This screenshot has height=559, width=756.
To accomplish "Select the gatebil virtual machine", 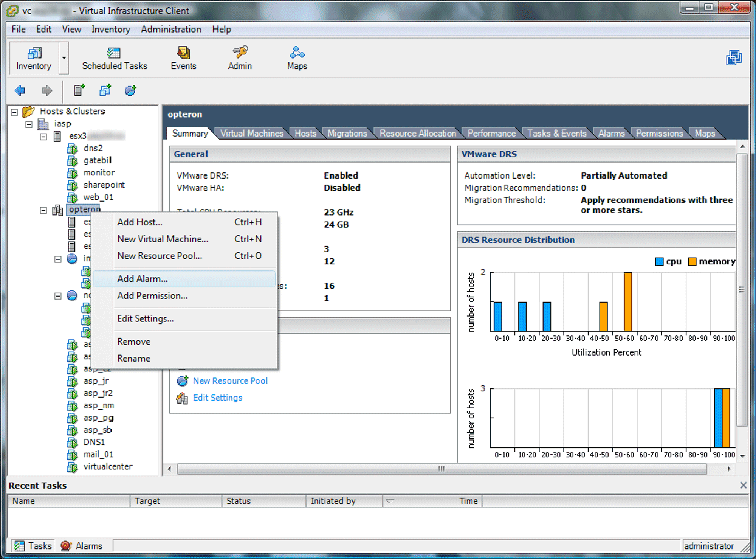I will (x=98, y=160).
